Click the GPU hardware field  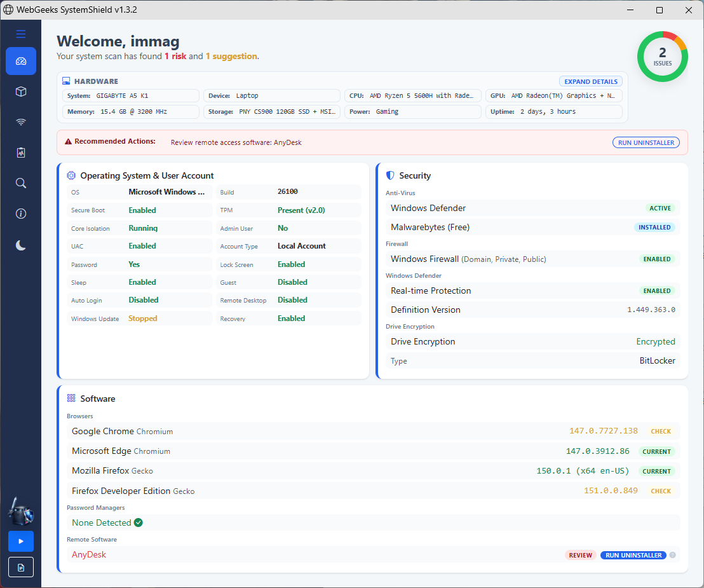554,96
